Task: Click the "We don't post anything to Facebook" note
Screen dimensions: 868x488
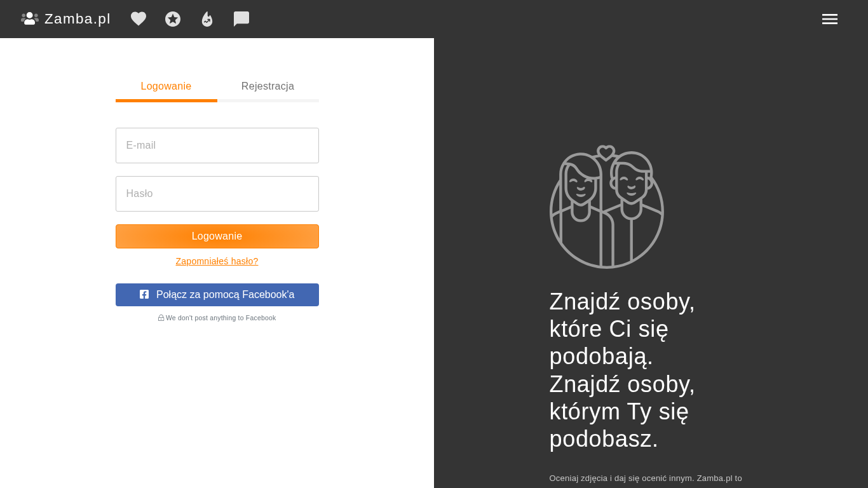Action: pyautogui.click(x=220, y=318)
